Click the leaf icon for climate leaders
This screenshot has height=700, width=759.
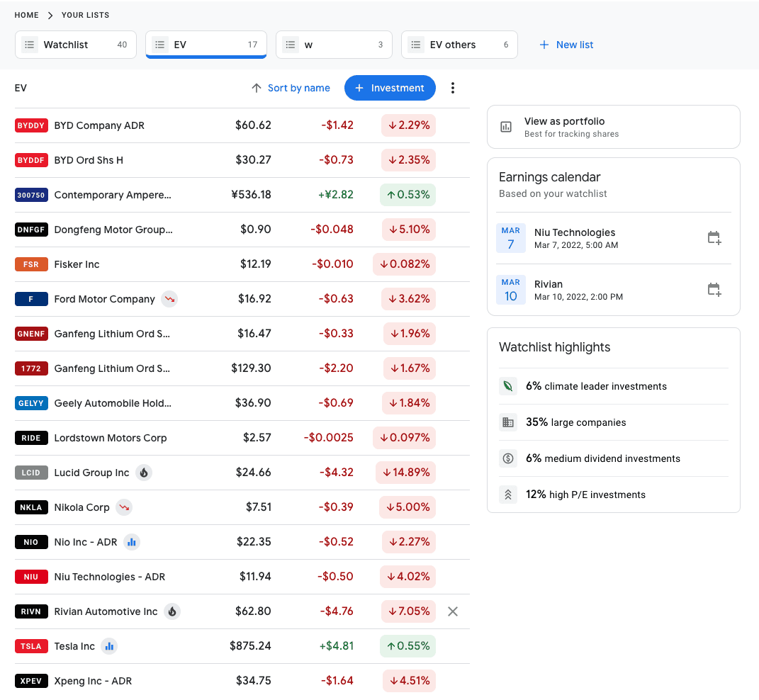click(508, 386)
